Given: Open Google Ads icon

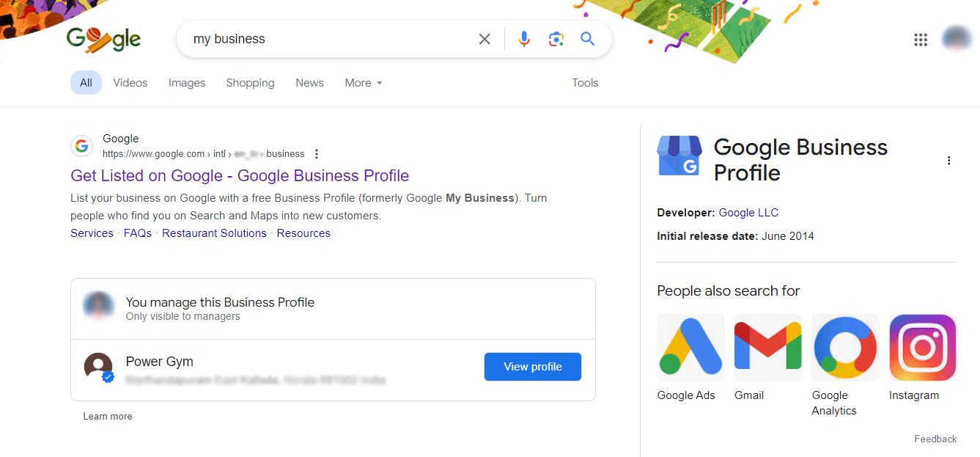Looking at the screenshot, I should (690, 348).
